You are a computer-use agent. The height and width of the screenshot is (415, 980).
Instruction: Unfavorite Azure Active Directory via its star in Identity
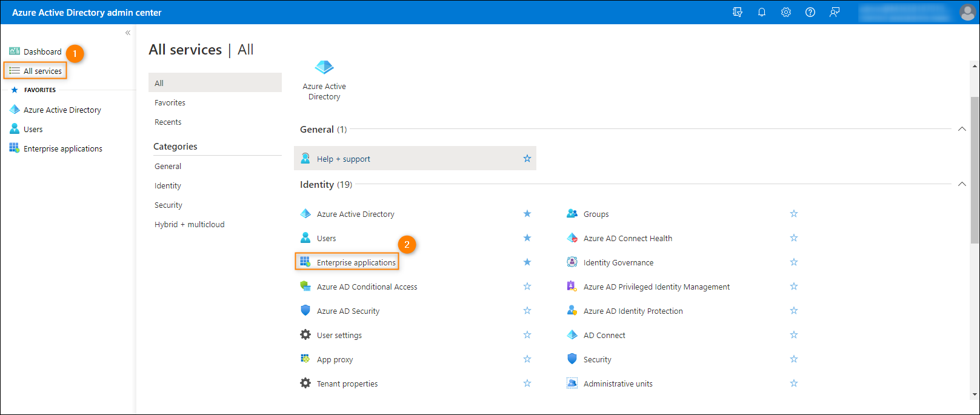[527, 213]
